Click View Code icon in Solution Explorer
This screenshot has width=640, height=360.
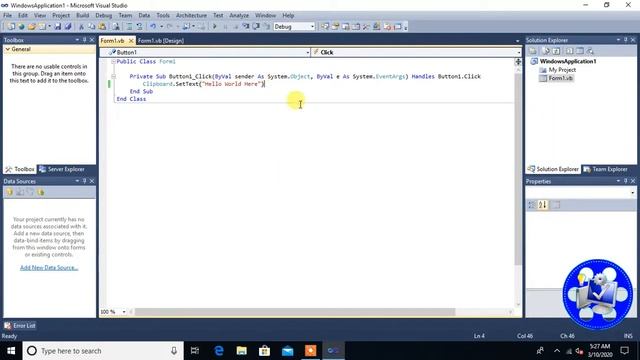coord(569,51)
